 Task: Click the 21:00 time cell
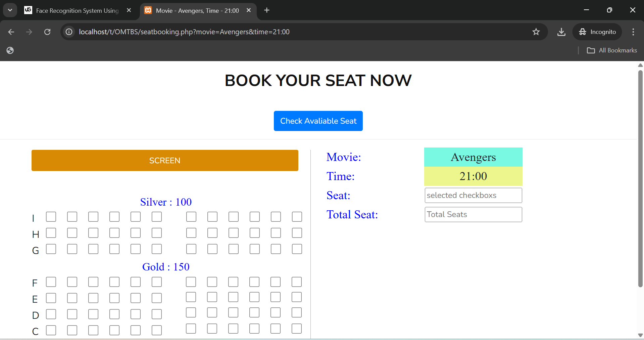click(473, 176)
